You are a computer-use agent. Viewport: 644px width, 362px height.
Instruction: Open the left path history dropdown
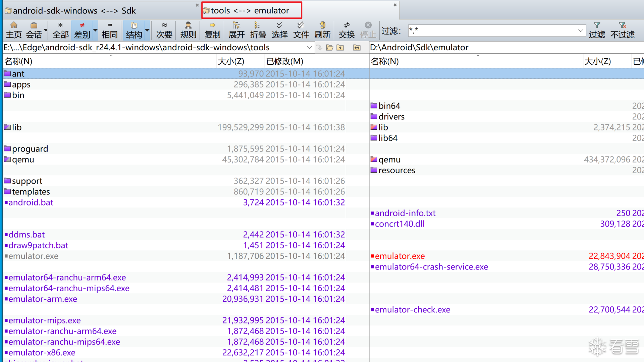coord(309,48)
